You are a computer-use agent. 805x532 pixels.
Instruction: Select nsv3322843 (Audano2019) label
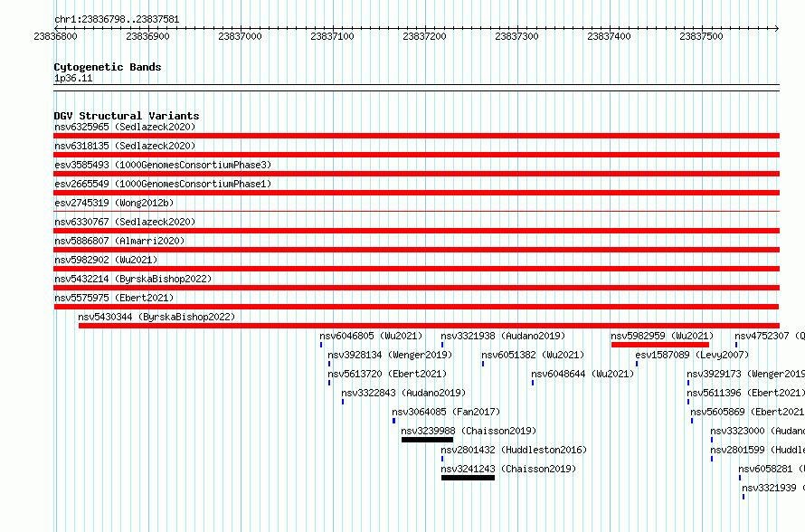coord(403,393)
